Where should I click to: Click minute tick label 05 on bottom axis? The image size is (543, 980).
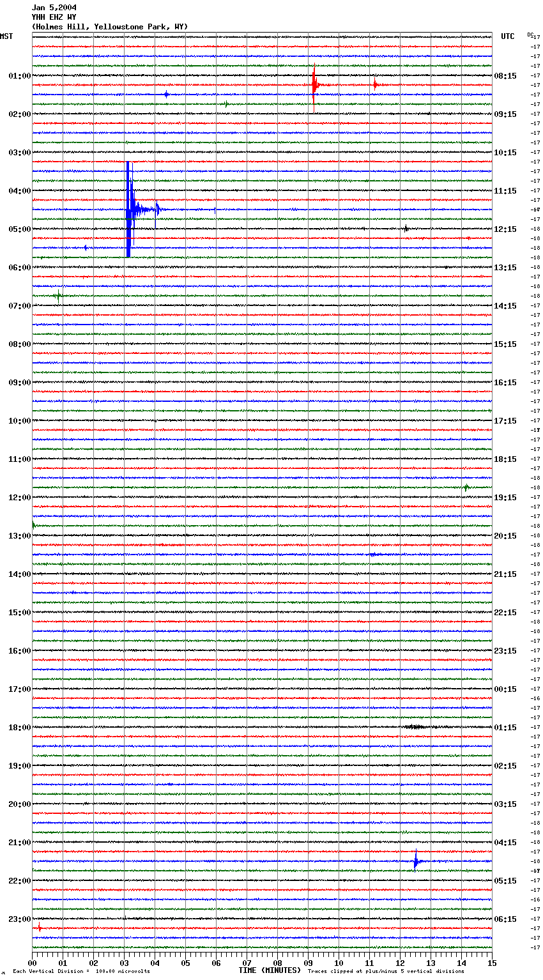[185, 963]
